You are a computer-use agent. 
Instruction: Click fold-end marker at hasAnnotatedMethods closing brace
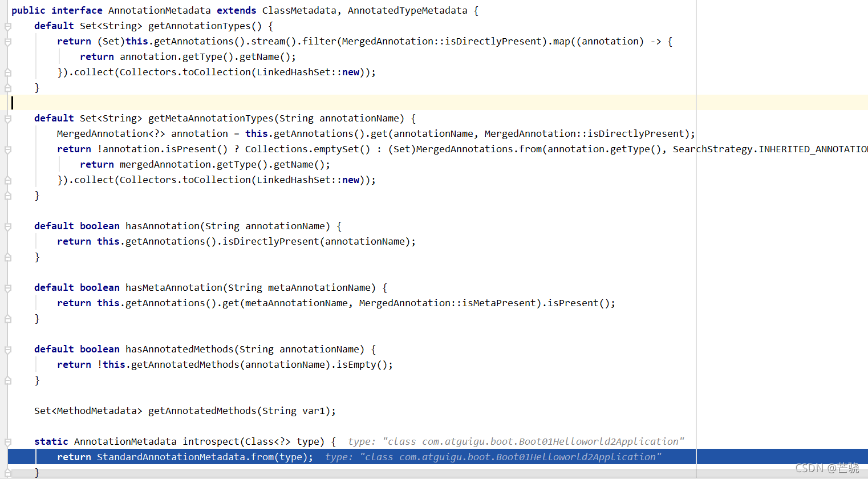pyautogui.click(x=8, y=380)
